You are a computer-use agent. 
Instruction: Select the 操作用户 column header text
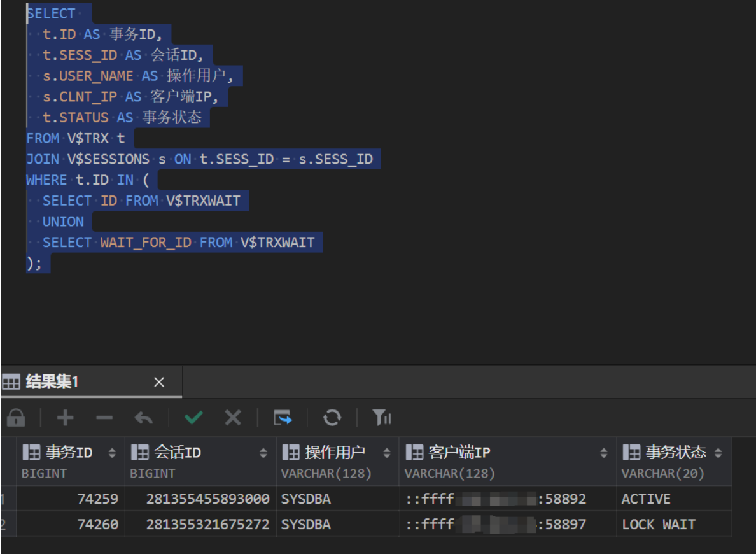(x=335, y=452)
